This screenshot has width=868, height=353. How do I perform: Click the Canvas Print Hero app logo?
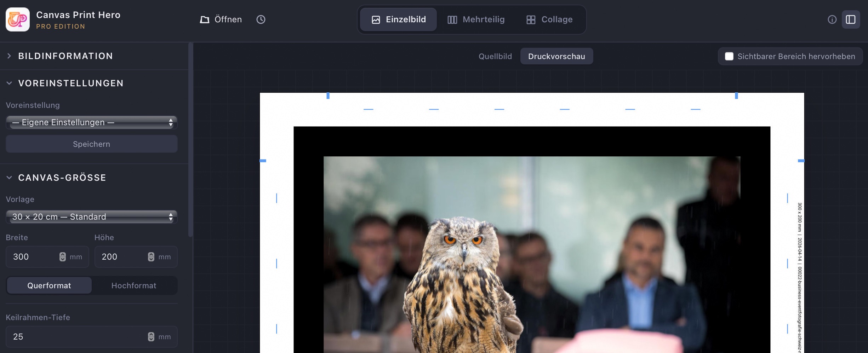click(x=18, y=19)
